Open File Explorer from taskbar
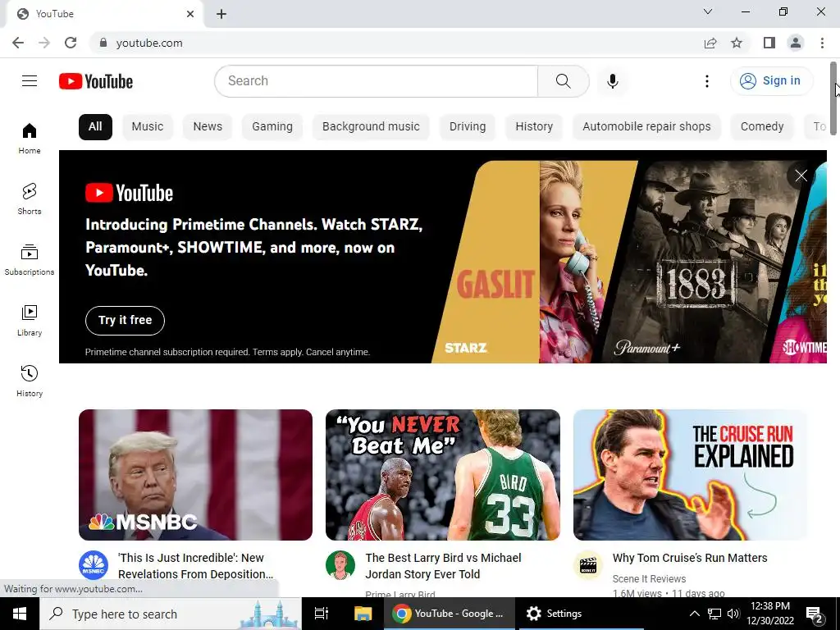Image resolution: width=840 pixels, height=630 pixels. coord(363,614)
